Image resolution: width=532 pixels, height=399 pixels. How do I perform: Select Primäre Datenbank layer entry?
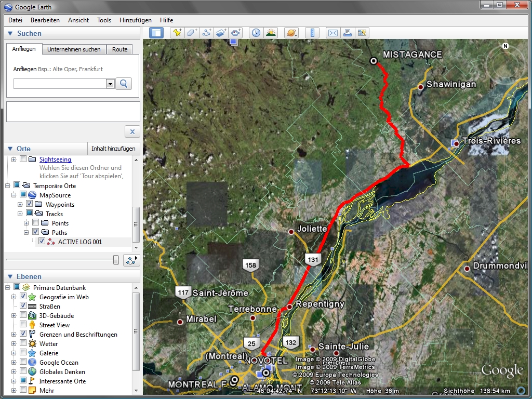coord(59,287)
